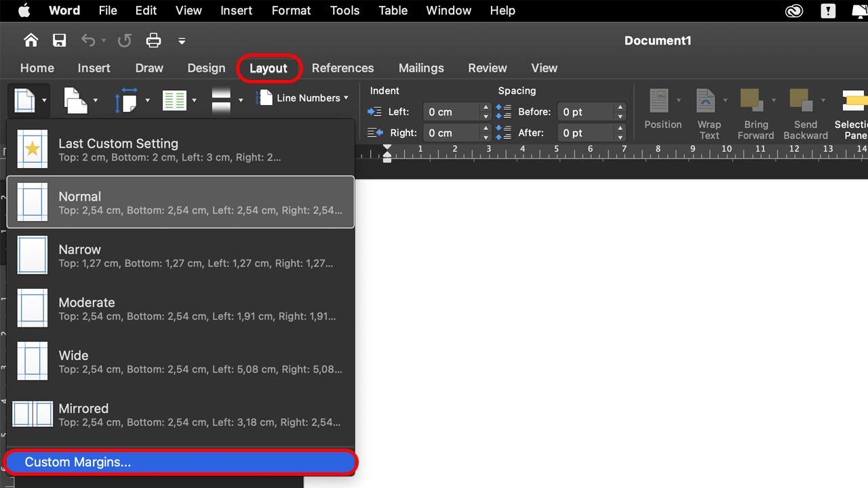The height and width of the screenshot is (488, 868).
Task: Undo last action arrow
Action: pyautogui.click(x=88, y=41)
